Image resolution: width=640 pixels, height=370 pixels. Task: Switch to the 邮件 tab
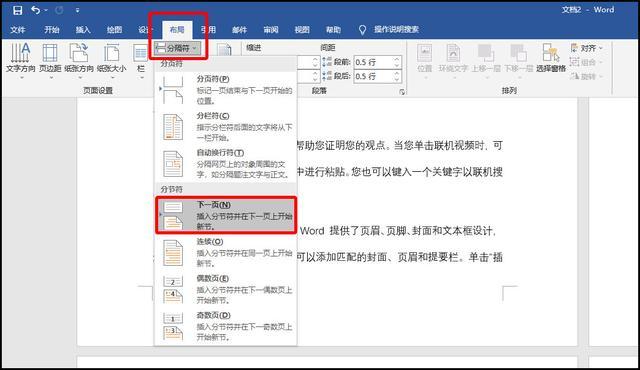point(240,29)
